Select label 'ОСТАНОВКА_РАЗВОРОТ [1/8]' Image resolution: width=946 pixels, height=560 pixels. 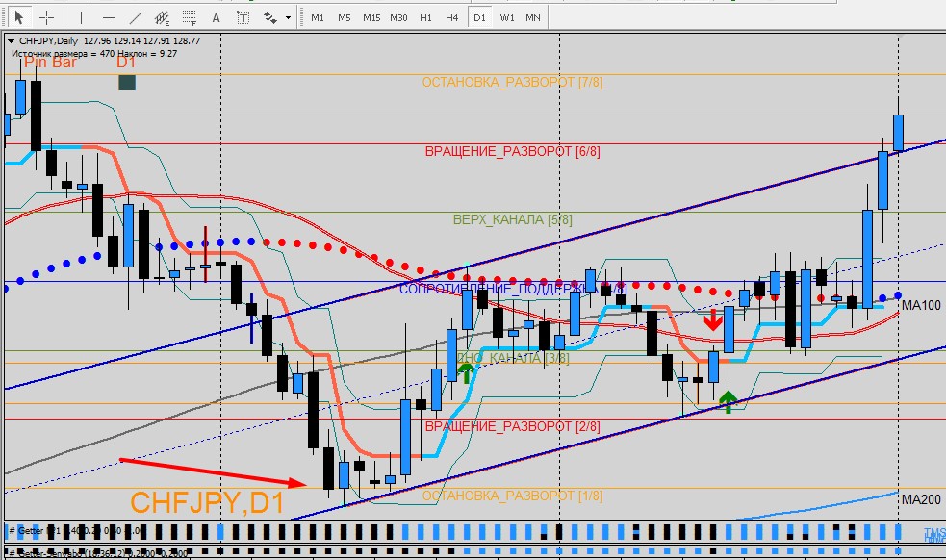point(512,496)
